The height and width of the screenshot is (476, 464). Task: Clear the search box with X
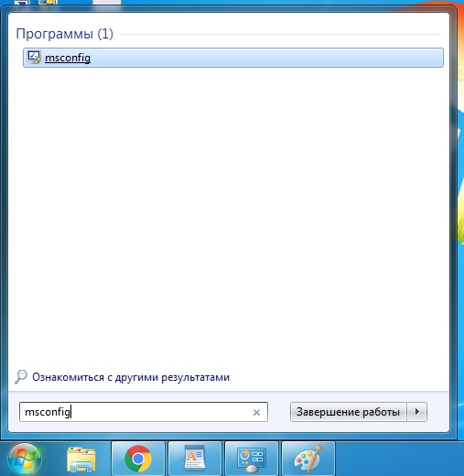pos(256,413)
